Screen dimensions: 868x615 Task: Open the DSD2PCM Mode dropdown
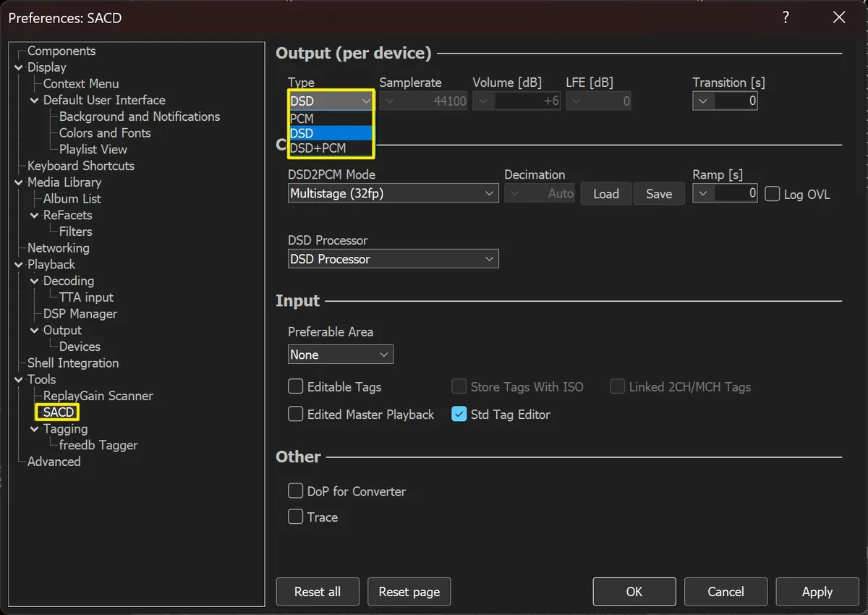(393, 193)
